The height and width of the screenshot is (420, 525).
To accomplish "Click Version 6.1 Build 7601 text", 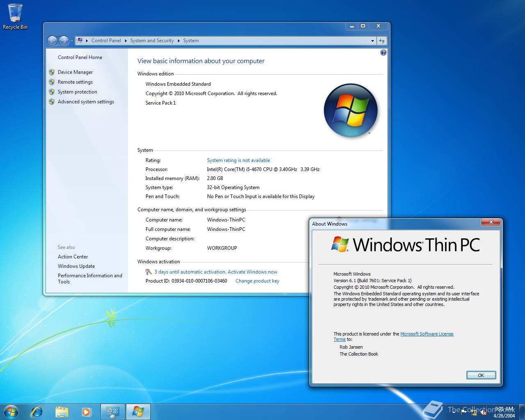I will (x=372, y=281).
